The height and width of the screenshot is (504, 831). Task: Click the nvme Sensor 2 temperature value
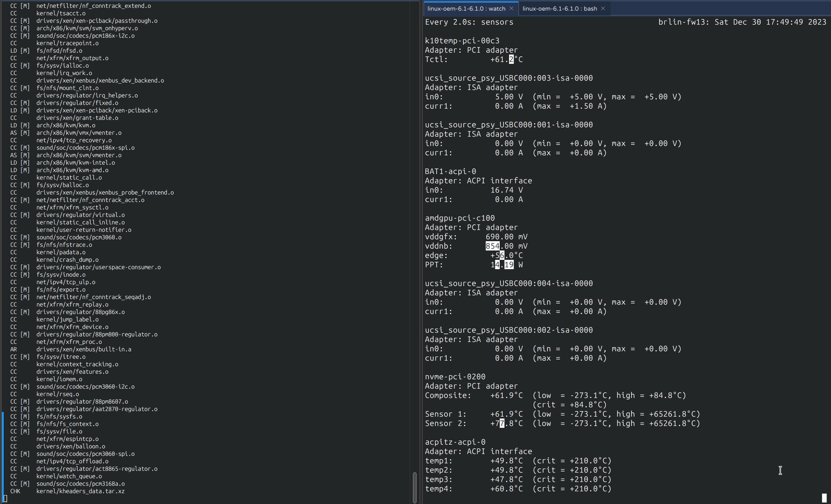coord(506,423)
